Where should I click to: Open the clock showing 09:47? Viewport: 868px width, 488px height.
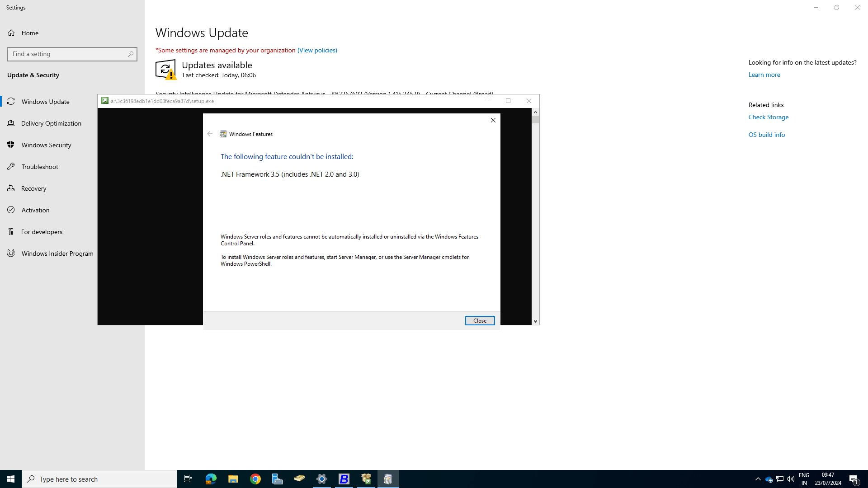point(828,479)
